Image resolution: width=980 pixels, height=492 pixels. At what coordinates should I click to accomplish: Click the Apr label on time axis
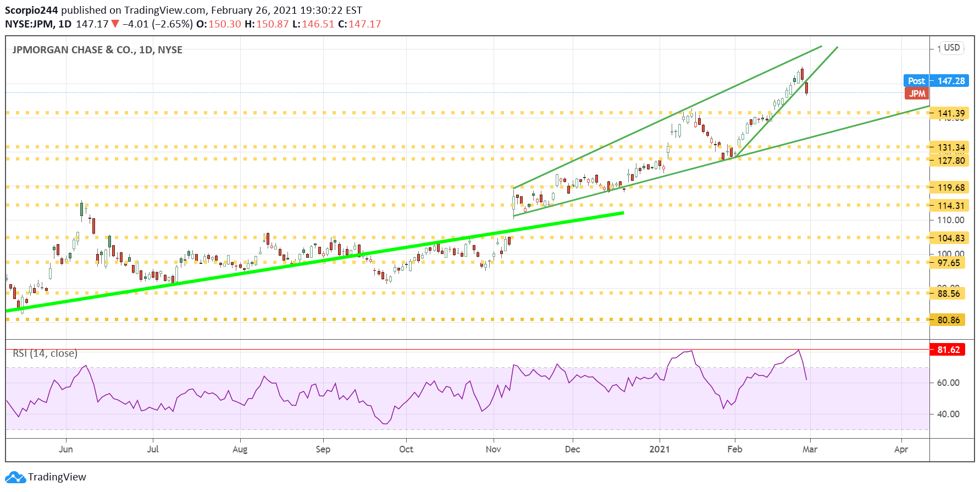coord(901,449)
